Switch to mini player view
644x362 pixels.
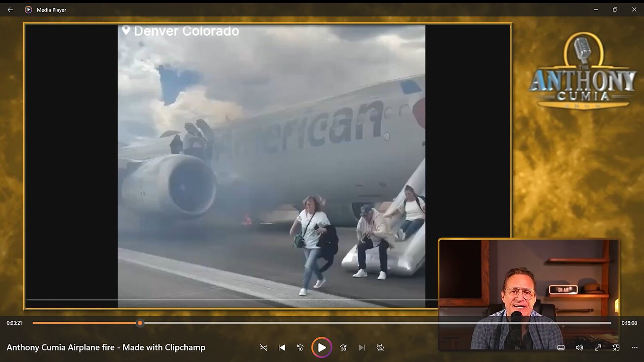616,347
